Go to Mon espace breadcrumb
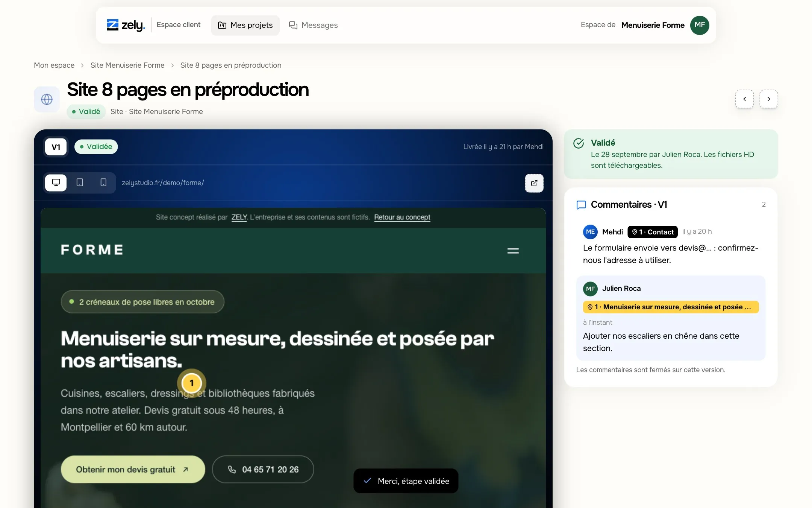Screen dimensions: 812x508 click(54, 65)
